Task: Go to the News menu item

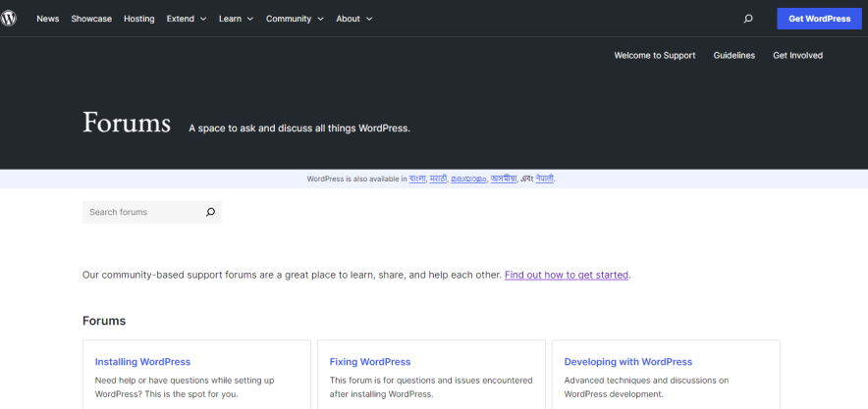Action: [x=48, y=19]
